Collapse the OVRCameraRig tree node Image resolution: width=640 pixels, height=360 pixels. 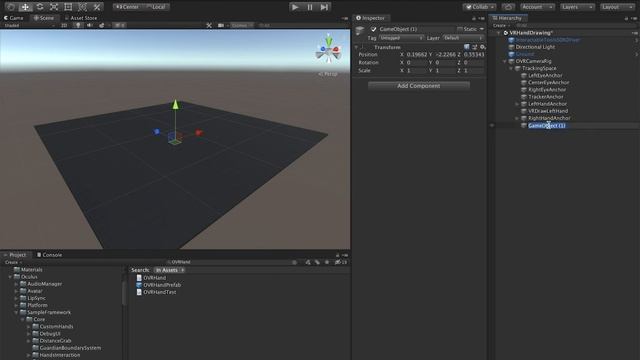pyautogui.click(x=504, y=61)
